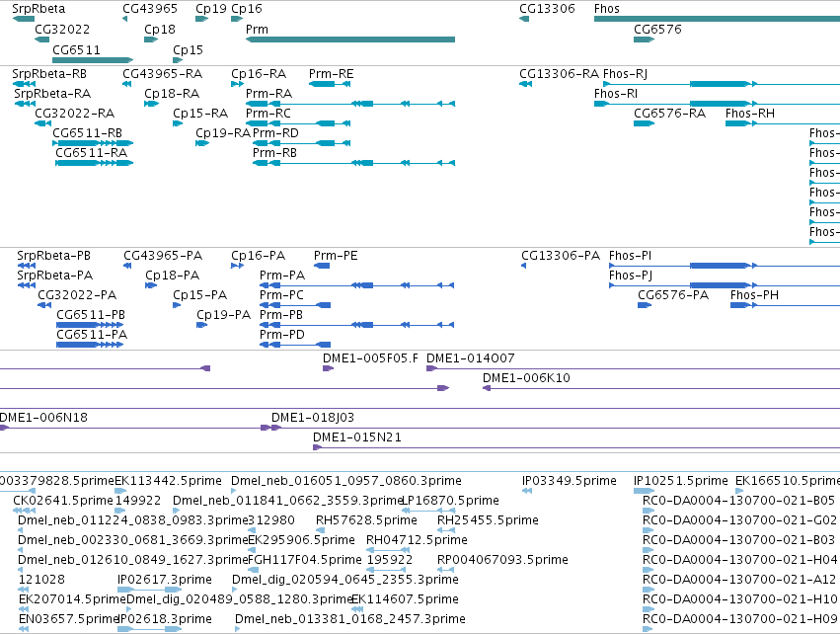
Task: Click transcript Cp16-RA
Action: pyautogui.click(x=259, y=74)
